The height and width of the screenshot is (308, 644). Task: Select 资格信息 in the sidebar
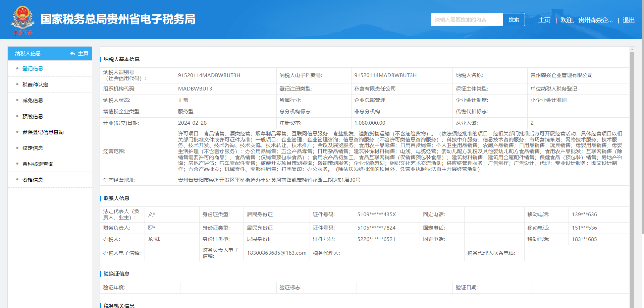(33, 180)
